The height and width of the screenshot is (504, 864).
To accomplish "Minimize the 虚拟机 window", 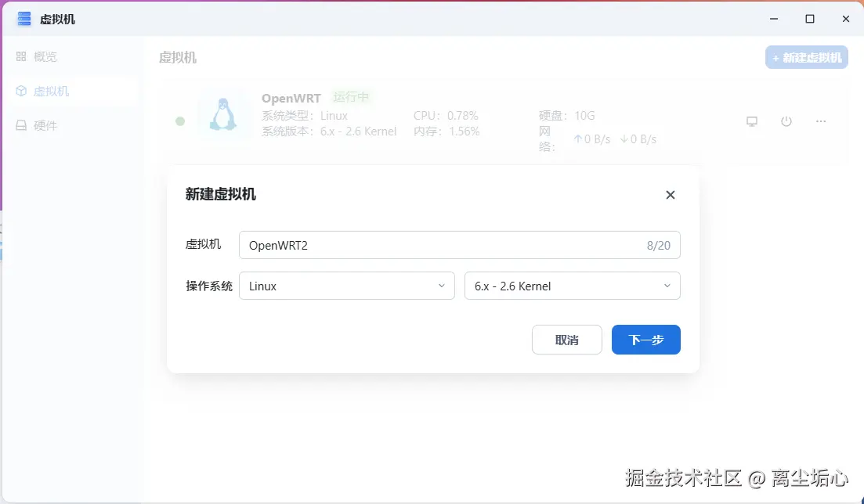I will [x=774, y=19].
